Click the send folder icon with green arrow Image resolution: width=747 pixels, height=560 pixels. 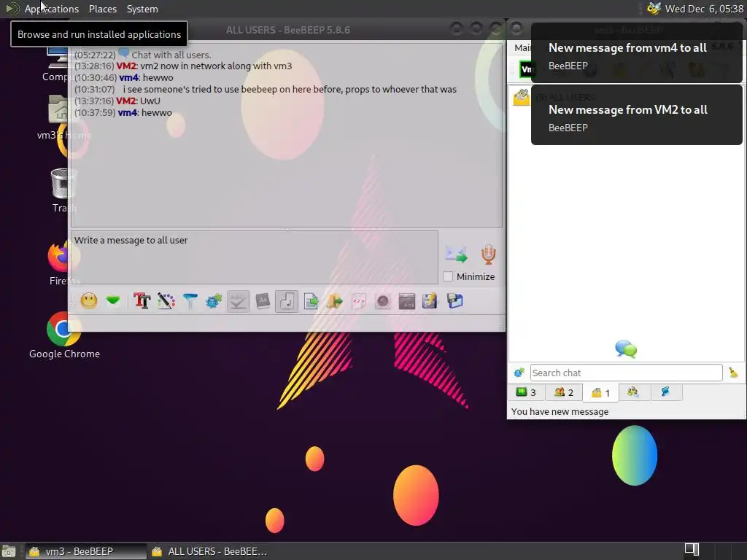(334, 301)
